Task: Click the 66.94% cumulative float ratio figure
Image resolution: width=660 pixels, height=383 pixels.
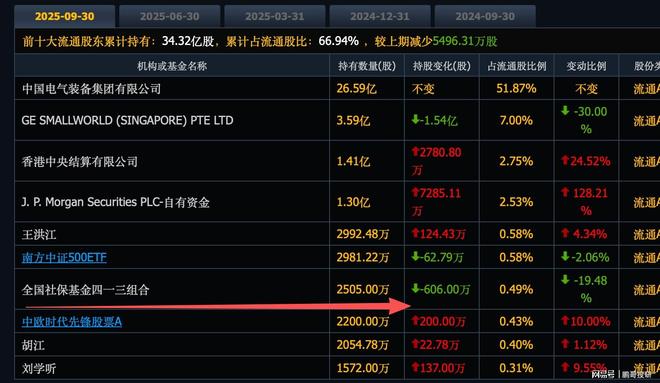Action: [338, 41]
